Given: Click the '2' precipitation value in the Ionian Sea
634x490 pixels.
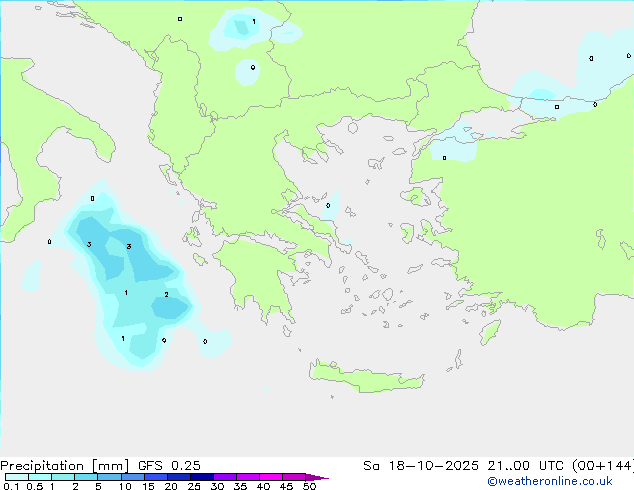Looking at the screenshot, I should [x=166, y=294].
